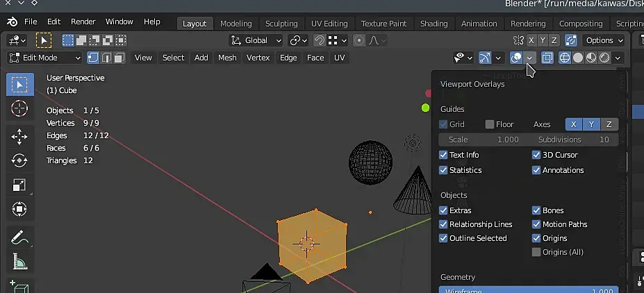Uncheck Text Info overlay

[x=443, y=155]
